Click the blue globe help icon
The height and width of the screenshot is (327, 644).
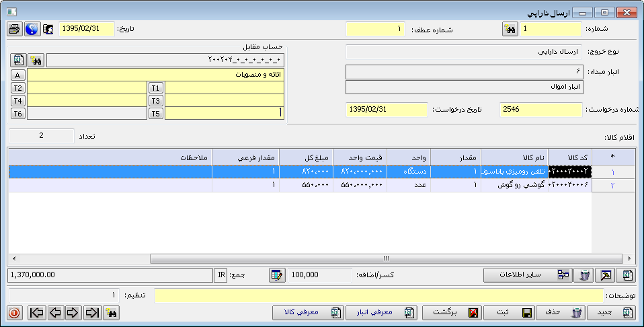pyautogui.click(x=32, y=29)
